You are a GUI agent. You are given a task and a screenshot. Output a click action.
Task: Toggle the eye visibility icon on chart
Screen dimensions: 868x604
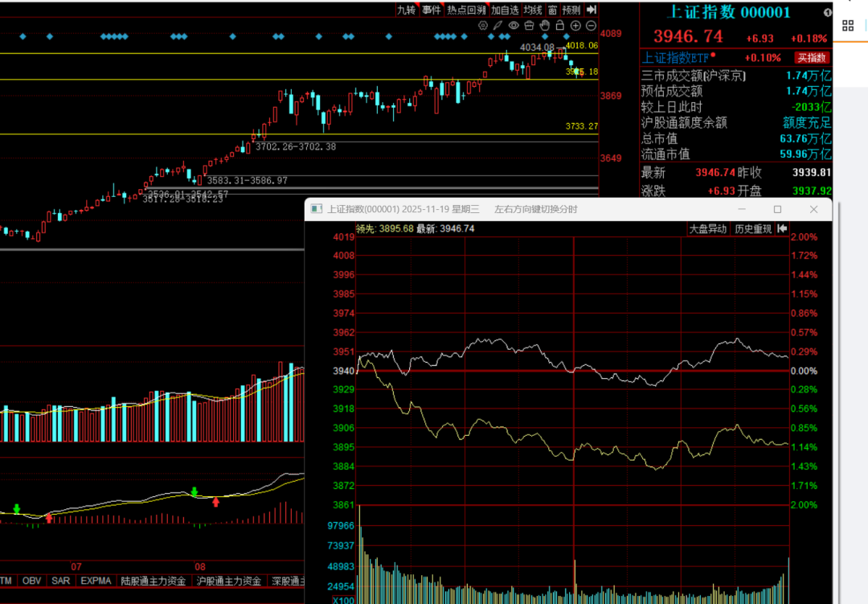pyautogui.click(x=513, y=26)
